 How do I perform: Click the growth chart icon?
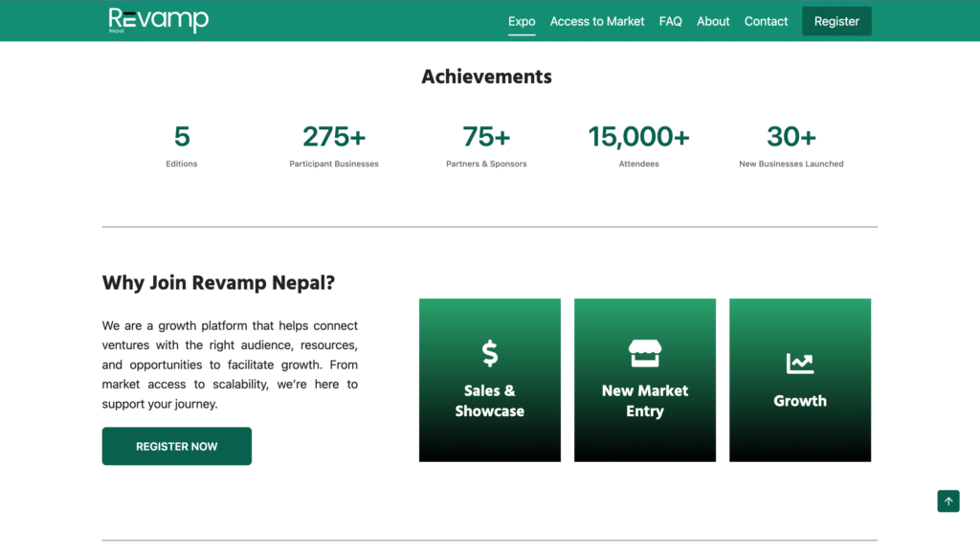point(800,363)
